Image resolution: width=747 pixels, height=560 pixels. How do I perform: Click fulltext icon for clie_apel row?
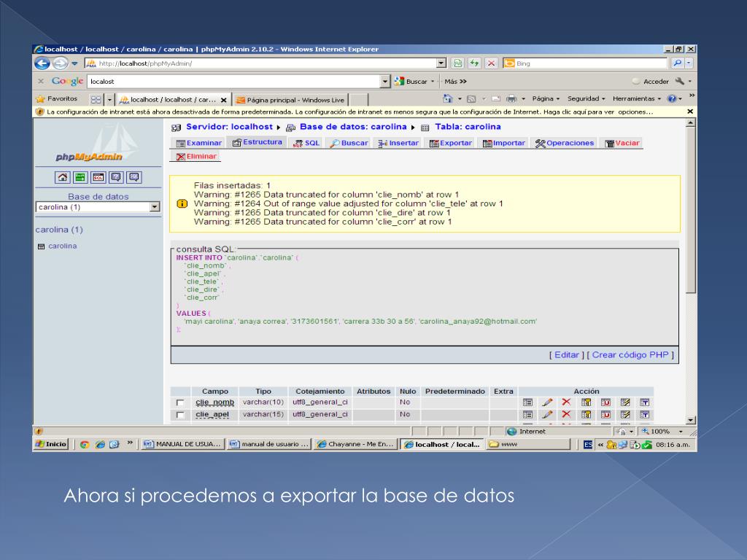point(645,415)
